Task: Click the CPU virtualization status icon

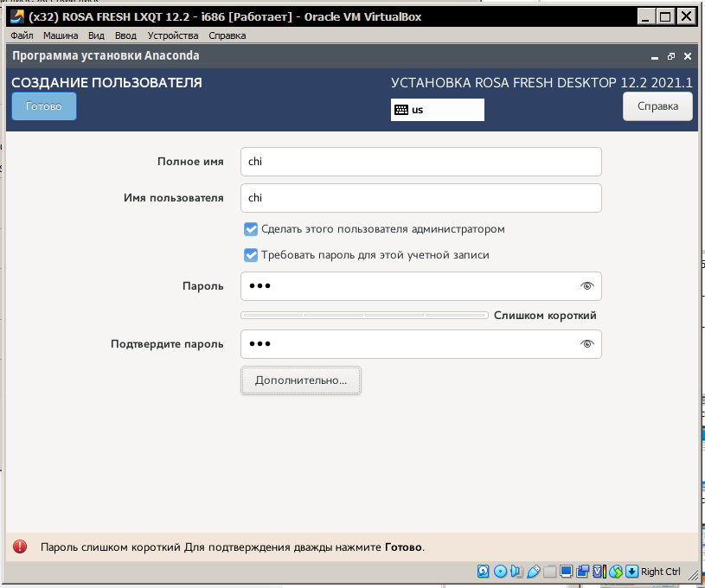Action: [599, 572]
